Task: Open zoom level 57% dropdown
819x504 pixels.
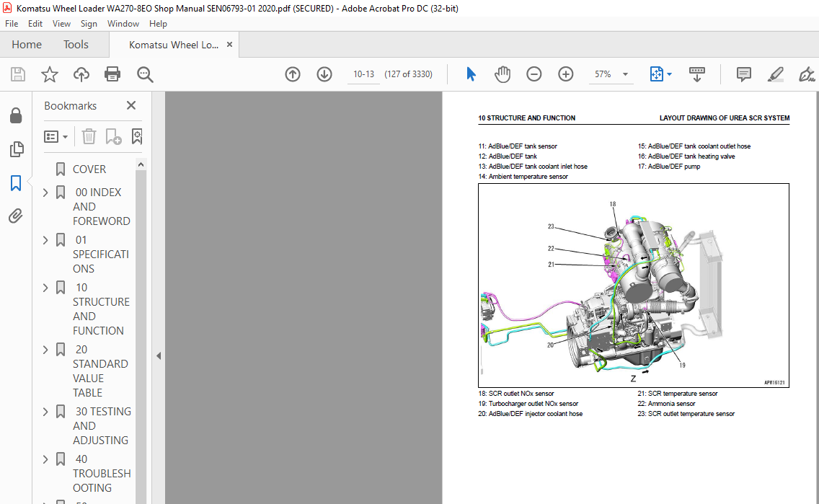Action: pos(625,74)
